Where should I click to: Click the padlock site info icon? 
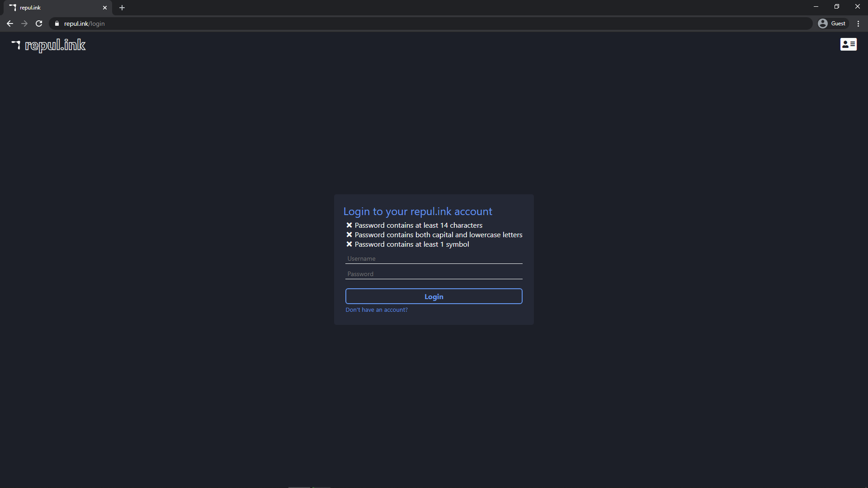(x=57, y=23)
